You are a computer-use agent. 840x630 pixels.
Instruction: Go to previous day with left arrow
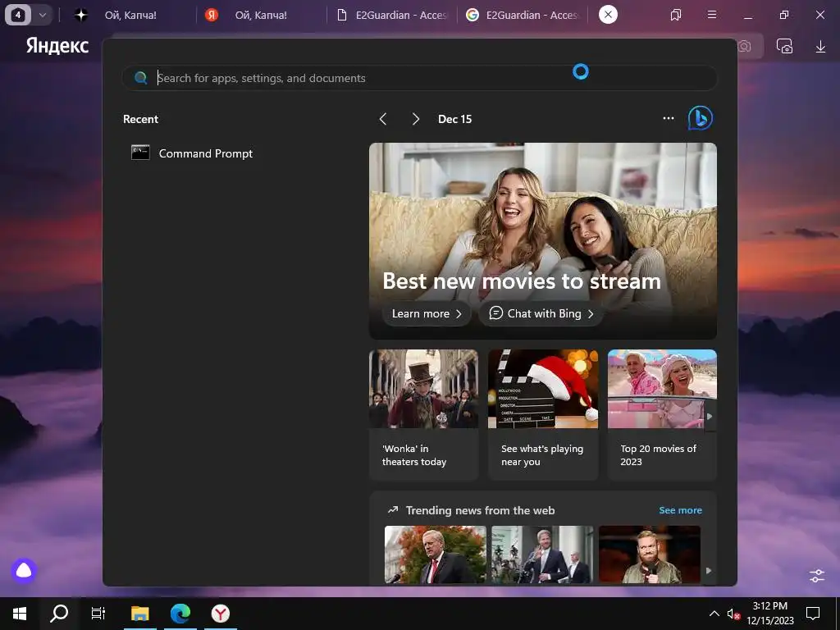point(383,119)
